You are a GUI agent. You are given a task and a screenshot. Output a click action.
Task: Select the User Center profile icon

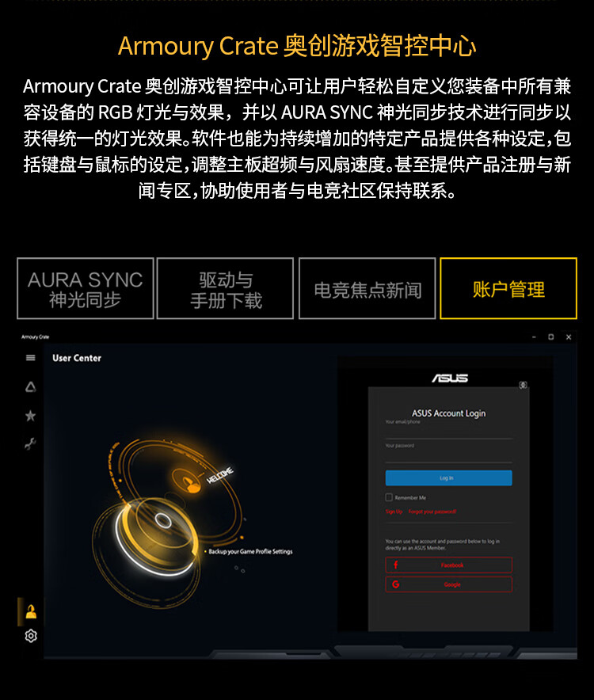(x=31, y=611)
